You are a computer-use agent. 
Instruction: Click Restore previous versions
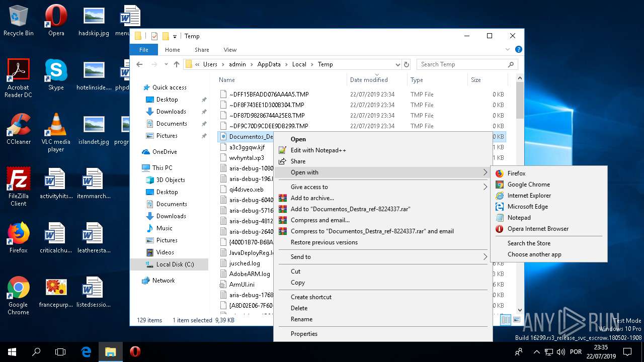[x=382, y=242]
